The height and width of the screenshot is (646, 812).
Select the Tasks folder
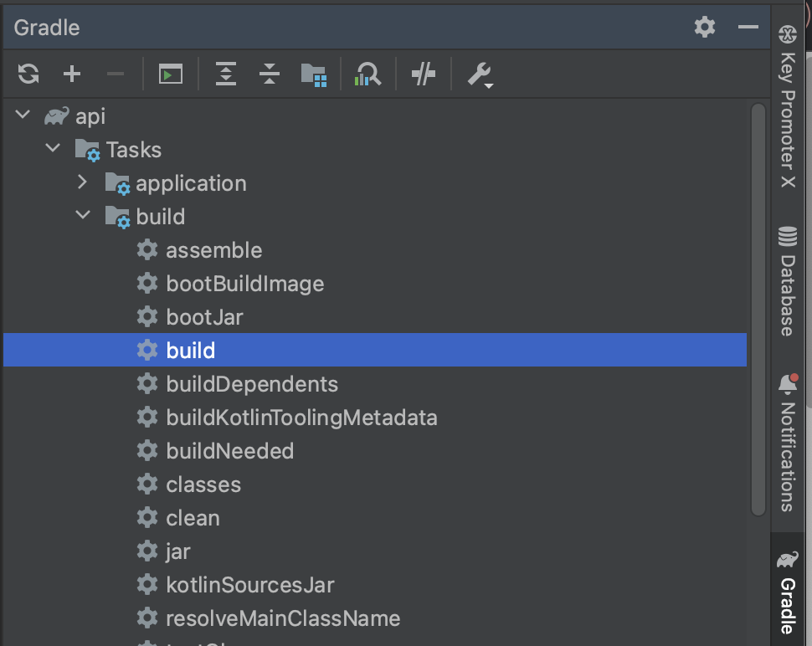(375, 150)
